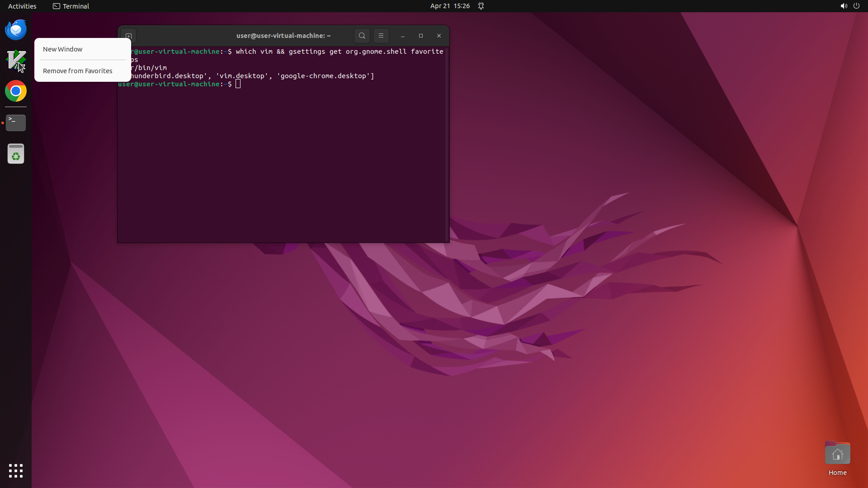The width and height of the screenshot is (868, 488).
Task: Choose Remove from Favorites menu entry
Action: coord(78,71)
